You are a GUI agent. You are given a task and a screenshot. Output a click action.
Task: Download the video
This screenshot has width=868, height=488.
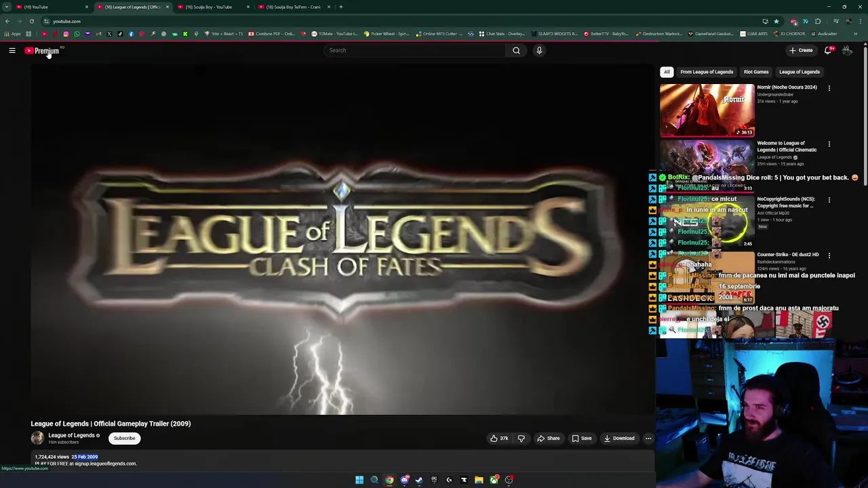[x=619, y=439]
